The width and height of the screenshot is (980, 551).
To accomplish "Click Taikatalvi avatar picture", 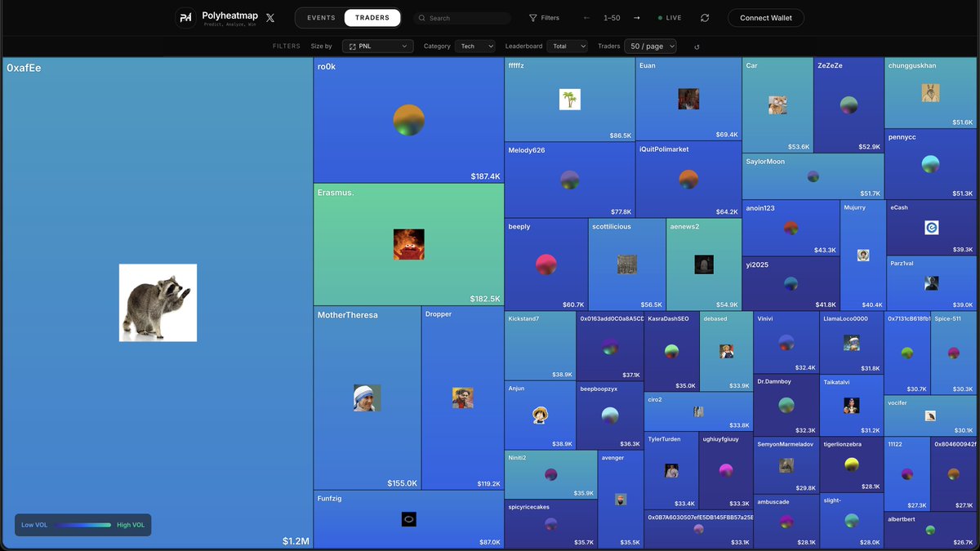I will click(852, 406).
